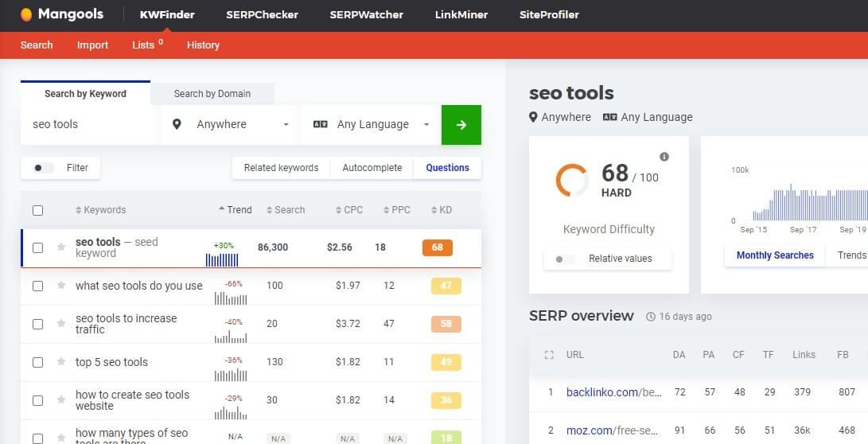
Task: Click the language icon beside Any Language
Action: (321, 125)
